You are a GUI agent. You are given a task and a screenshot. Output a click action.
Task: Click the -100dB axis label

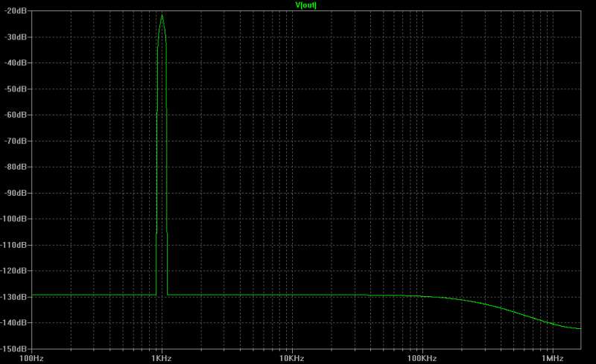[x=14, y=219]
